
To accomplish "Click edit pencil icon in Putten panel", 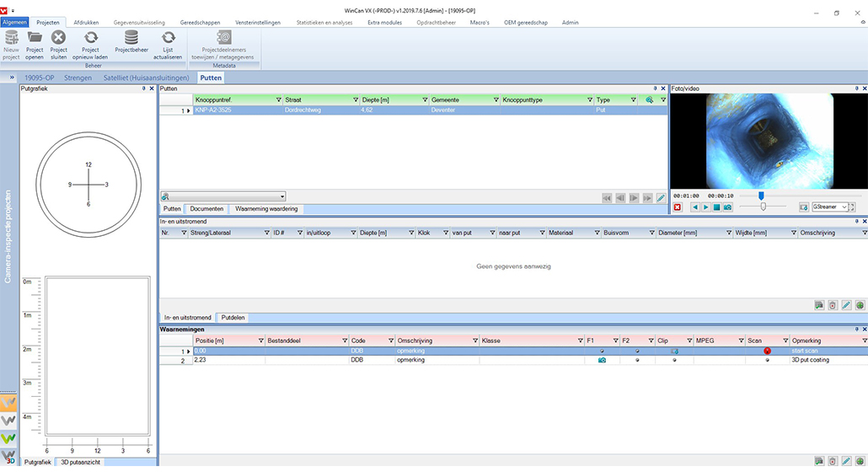I will point(661,197).
